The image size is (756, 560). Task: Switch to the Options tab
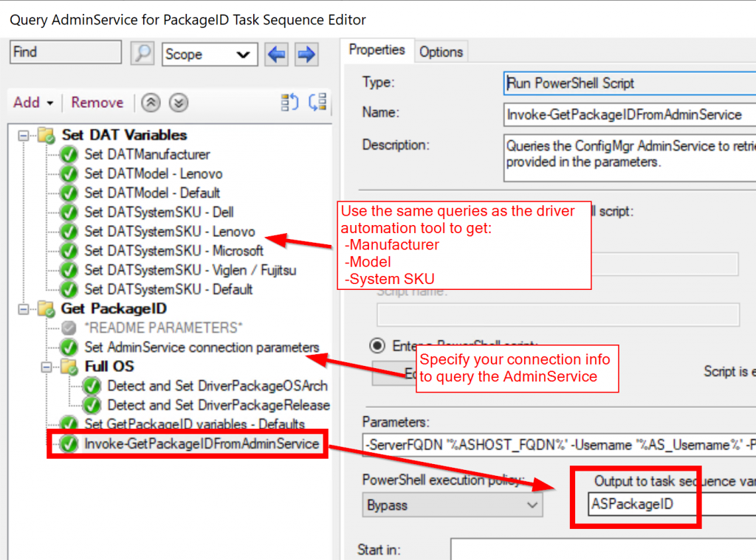[x=441, y=52]
